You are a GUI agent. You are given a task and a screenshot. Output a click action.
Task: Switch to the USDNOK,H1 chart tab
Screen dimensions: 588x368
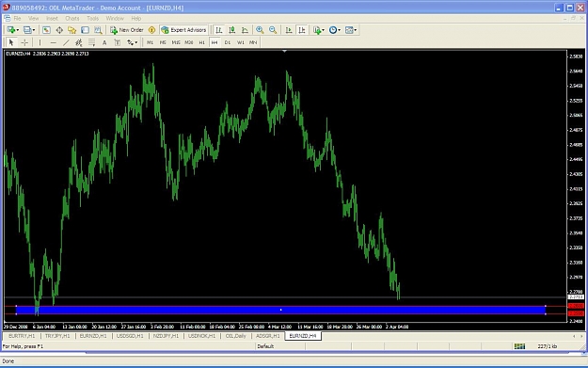(x=201, y=336)
